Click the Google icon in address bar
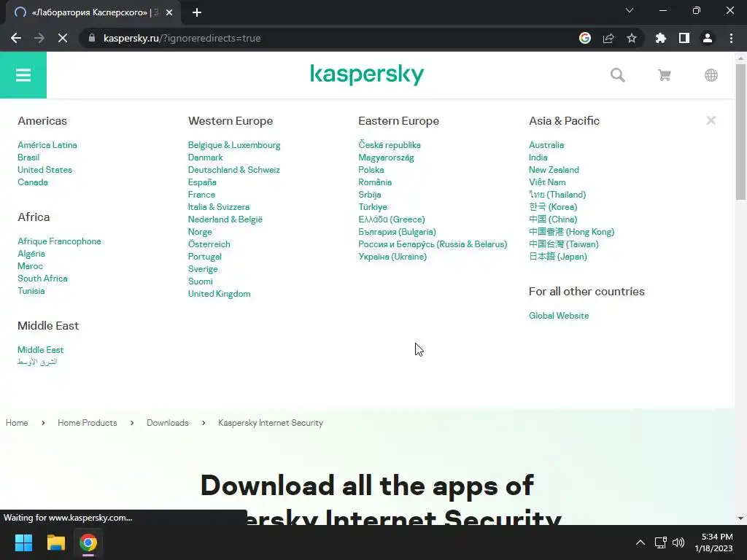Image resolution: width=747 pixels, height=560 pixels. [x=585, y=38]
